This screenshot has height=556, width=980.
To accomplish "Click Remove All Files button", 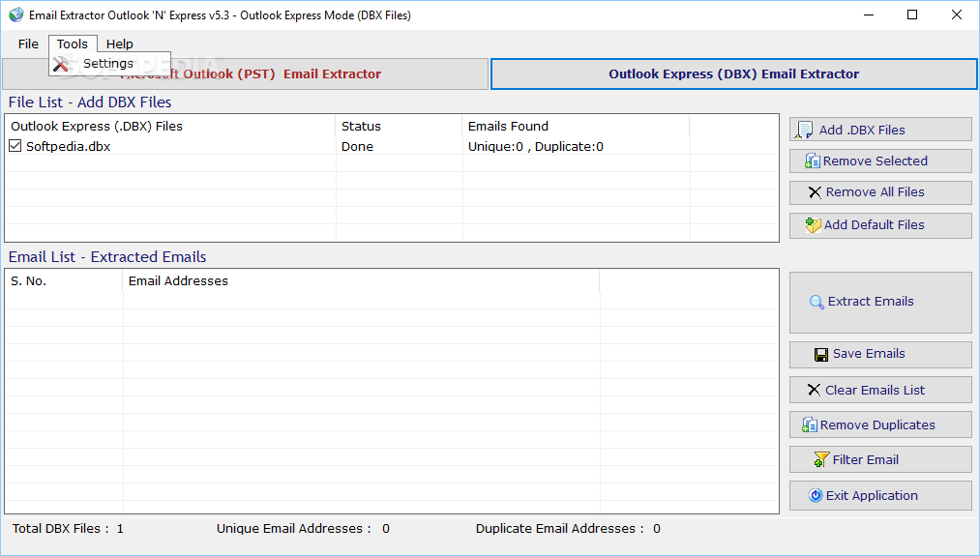I will 880,192.
